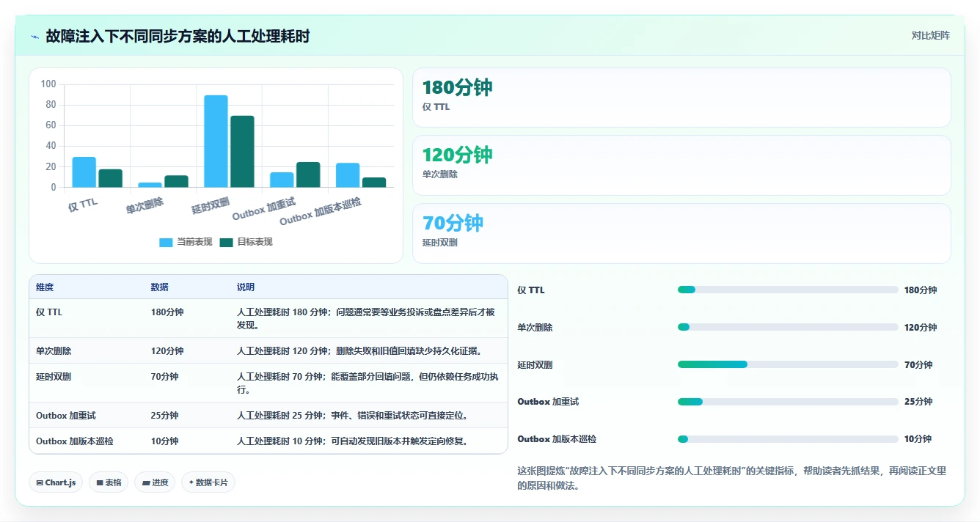Image resolution: width=980 pixels, height=522 pixels.
Task: Click the blue Outbox 加版本巡检 chart bar
Action: [x=348, y=175]
